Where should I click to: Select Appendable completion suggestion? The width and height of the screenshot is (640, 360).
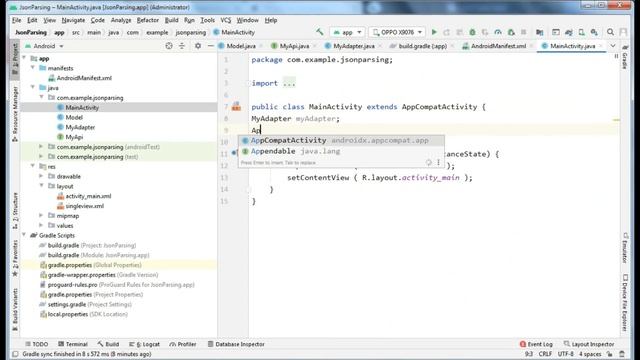click(341, 151)
